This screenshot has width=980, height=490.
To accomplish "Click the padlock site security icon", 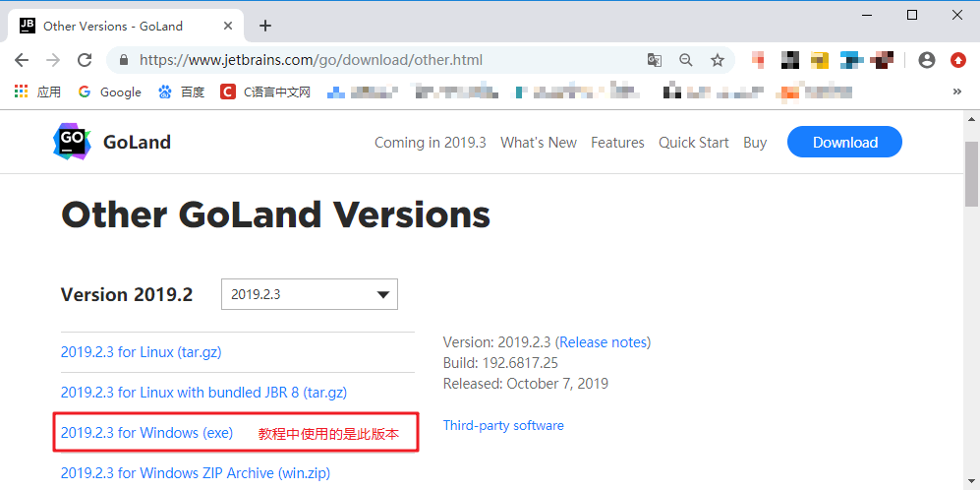I will pyautogui.click(x=124, y=60).
